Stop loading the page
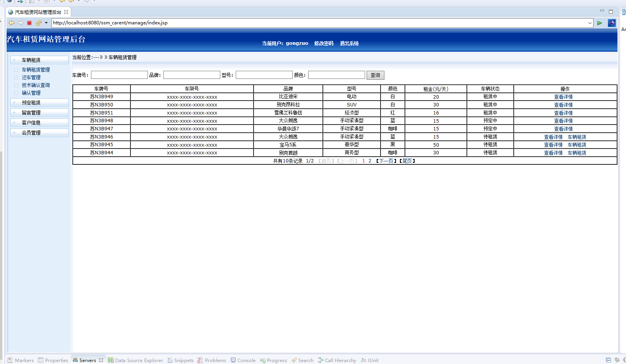 (29, 23)
